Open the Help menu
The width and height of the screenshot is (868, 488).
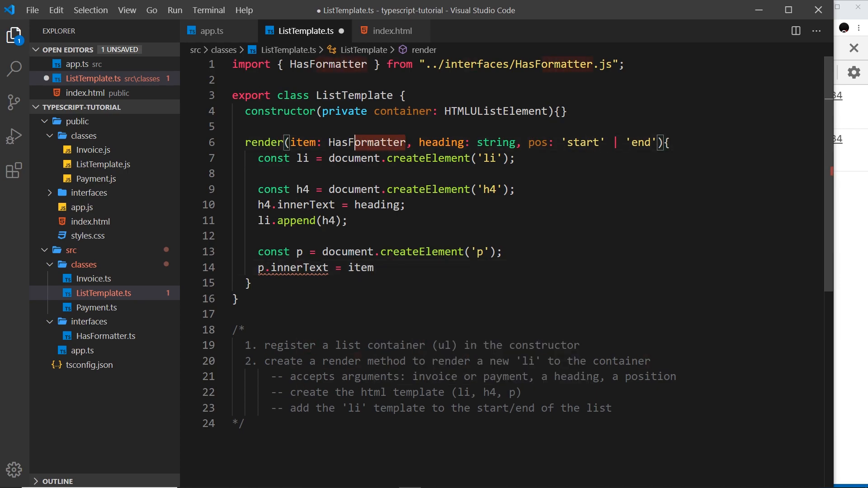pyautogui.click(x=244, y=10)
